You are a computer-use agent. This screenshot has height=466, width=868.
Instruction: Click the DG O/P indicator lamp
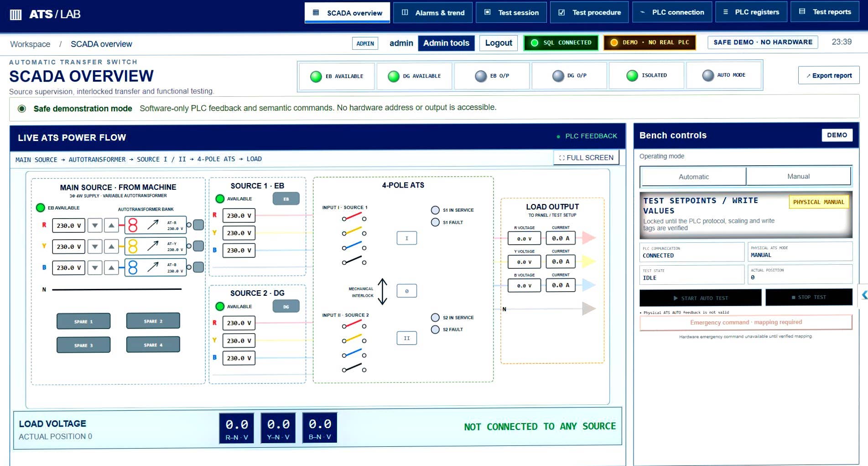[x=558, y=76]
